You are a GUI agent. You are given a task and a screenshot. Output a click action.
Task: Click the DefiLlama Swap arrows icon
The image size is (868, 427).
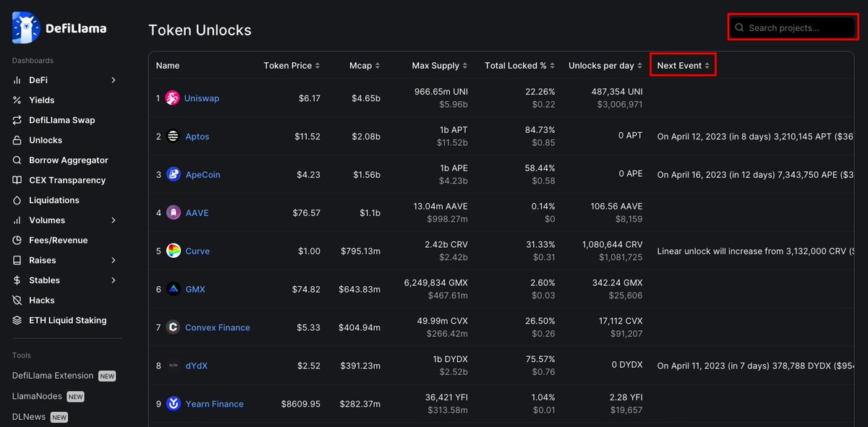[x=17, y=120]
